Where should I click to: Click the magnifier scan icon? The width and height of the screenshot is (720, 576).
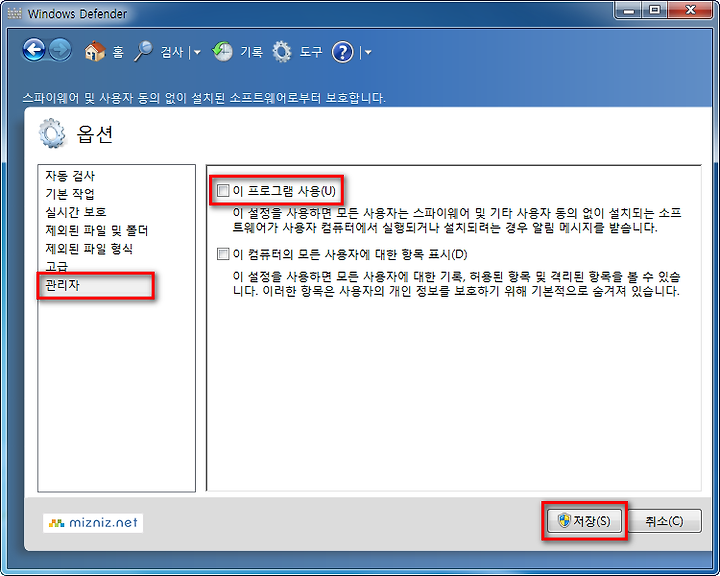click(x=143, y=51)
